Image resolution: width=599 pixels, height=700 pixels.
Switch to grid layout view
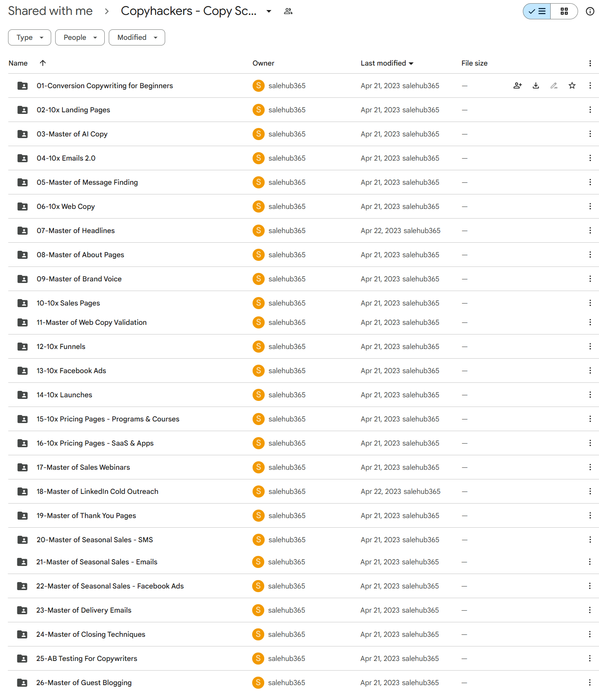click(564, 11)
